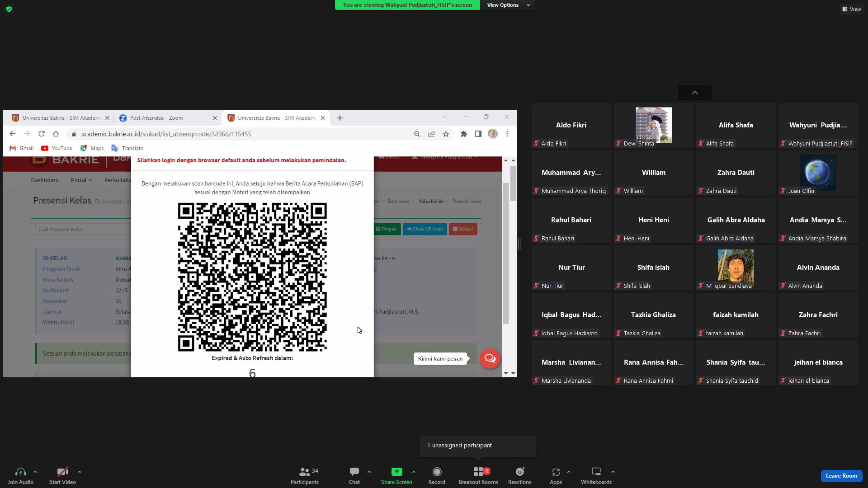Click Dashboard menu item

[45, 180]
